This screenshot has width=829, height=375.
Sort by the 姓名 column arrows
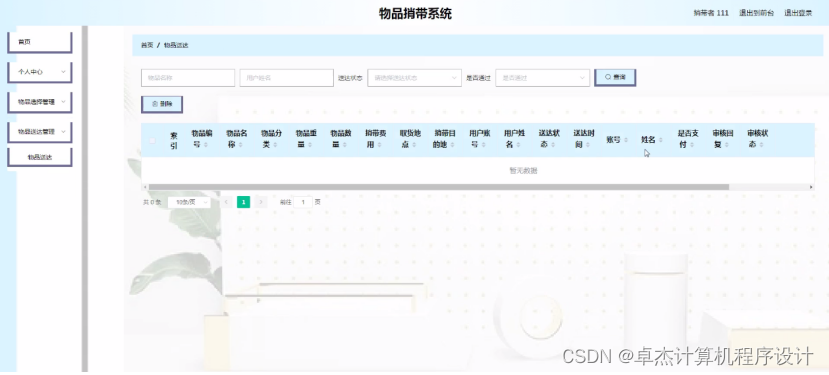click(x=660, y=140)
